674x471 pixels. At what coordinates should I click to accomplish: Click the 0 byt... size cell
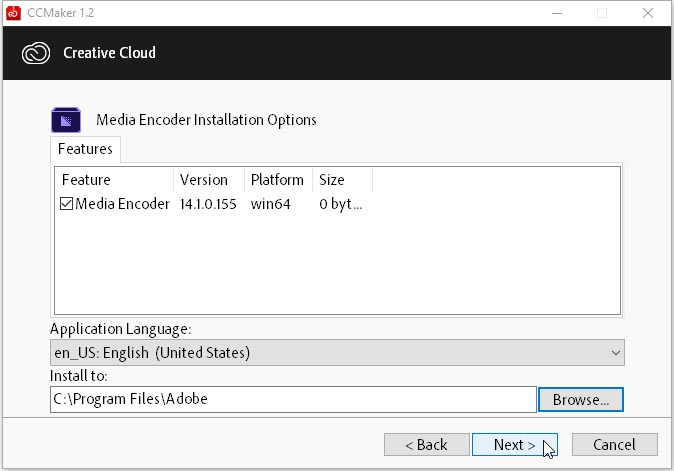pyautogui.click(x=340, y=204)
